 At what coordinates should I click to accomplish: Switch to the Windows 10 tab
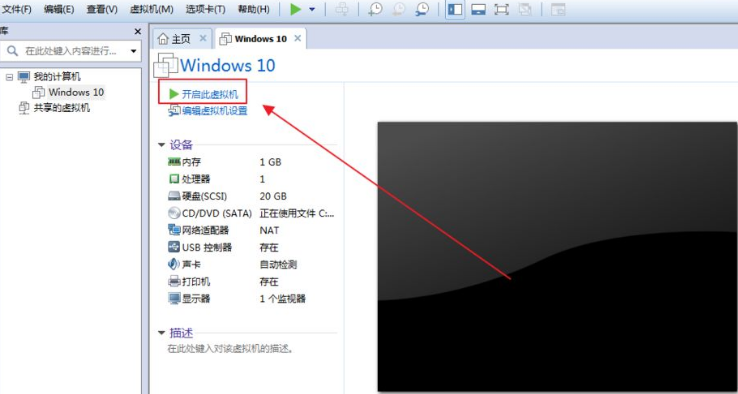point(260,39)
